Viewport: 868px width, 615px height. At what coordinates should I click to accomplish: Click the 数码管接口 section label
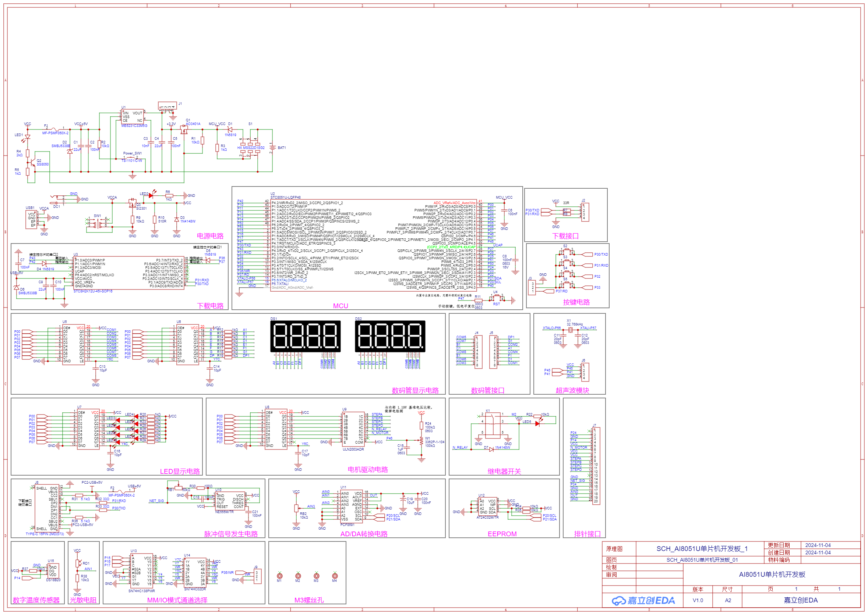488,390
